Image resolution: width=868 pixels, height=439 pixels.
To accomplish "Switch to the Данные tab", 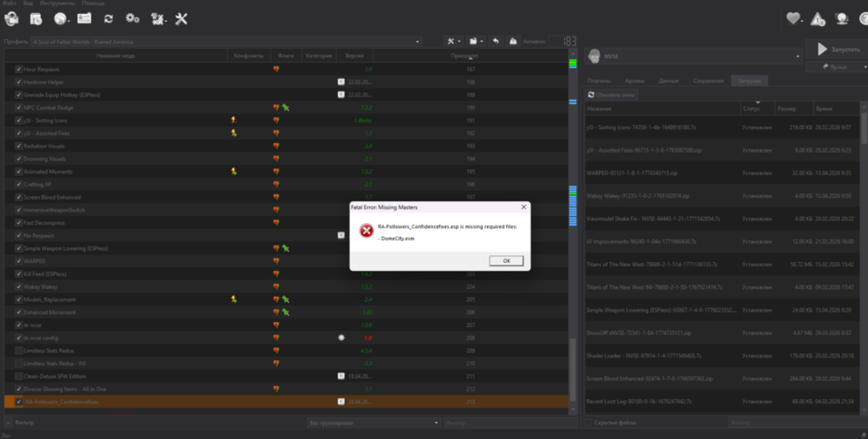I will pos(668,81).
